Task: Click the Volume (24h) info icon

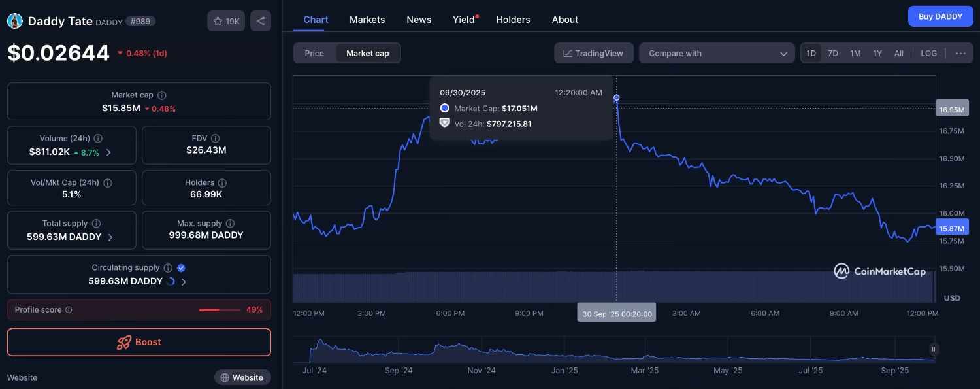Action: tap(98, 139)
